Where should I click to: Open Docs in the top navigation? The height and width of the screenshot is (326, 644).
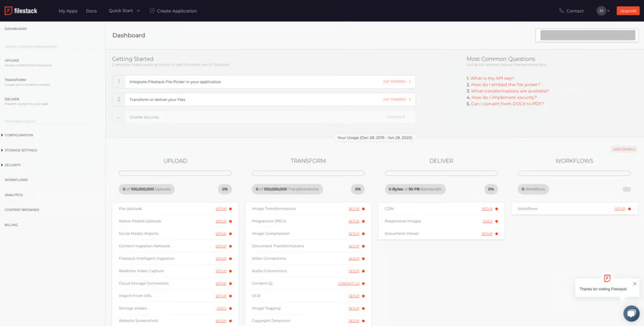tap(91, 11)
